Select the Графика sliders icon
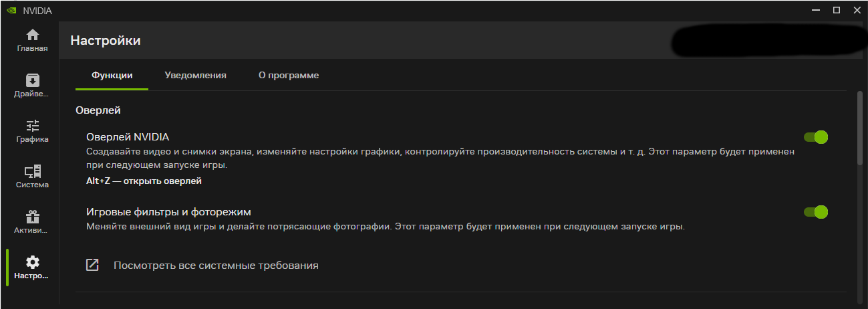This screenshot has height=309, width=868. [x=32, y=126]
